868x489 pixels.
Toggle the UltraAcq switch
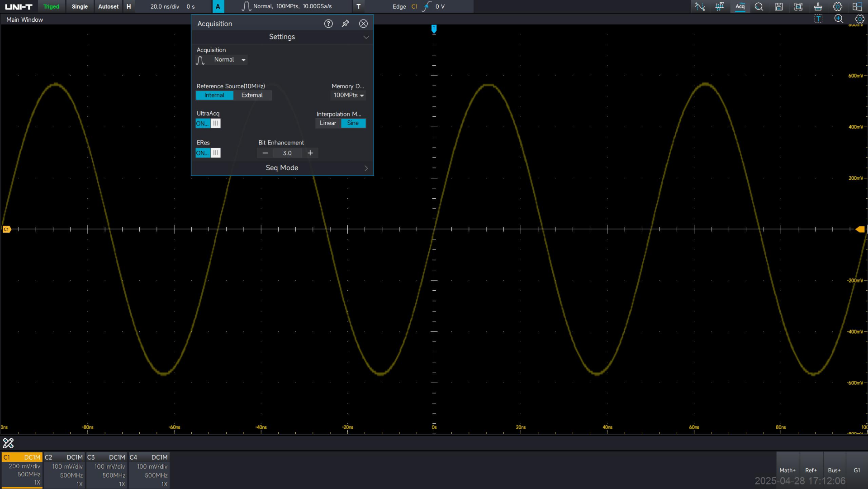[208, 124]
